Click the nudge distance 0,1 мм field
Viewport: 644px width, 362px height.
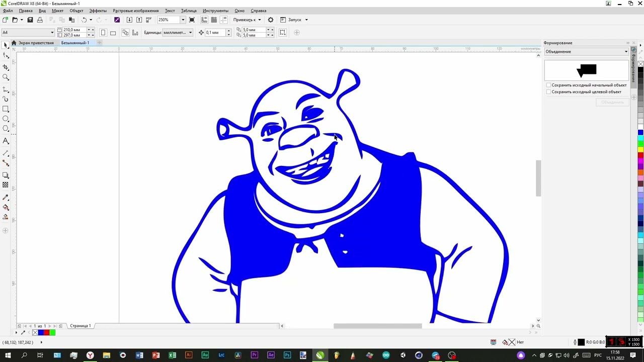[x=215, y=33]
